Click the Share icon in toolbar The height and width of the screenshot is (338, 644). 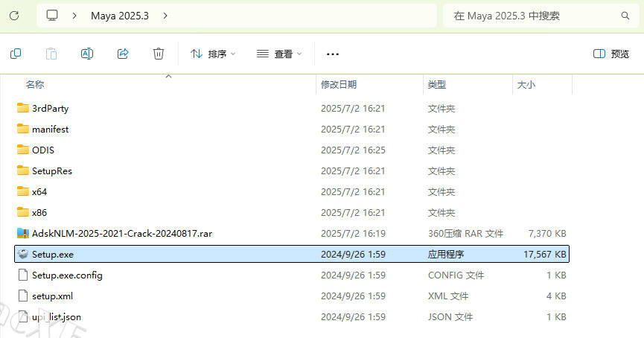[123, 54]
